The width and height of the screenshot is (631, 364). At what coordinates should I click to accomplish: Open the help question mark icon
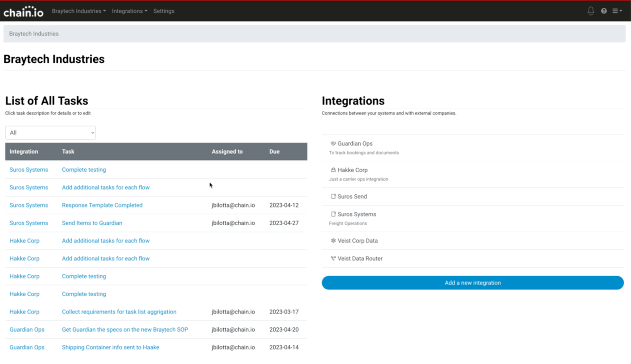[604, 11]
